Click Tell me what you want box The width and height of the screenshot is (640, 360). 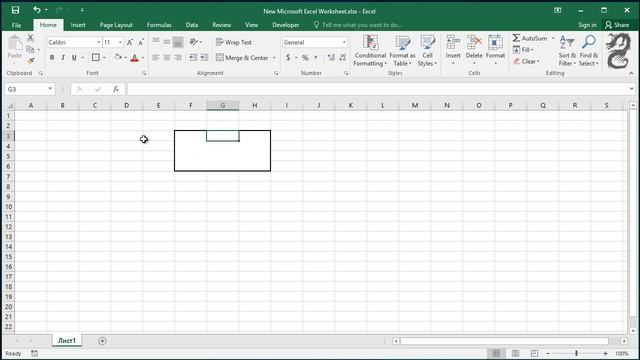pos(358,25)
